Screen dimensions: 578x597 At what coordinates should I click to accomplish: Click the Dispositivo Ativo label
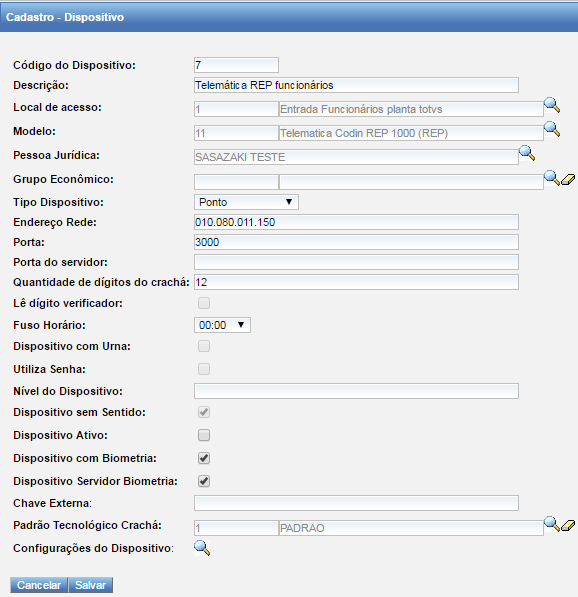point(61,435)
